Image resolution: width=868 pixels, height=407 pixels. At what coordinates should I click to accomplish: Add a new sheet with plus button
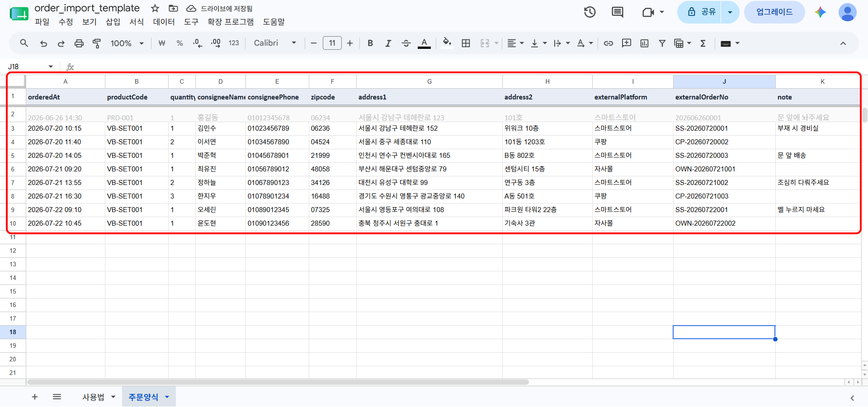pos(35,397)
